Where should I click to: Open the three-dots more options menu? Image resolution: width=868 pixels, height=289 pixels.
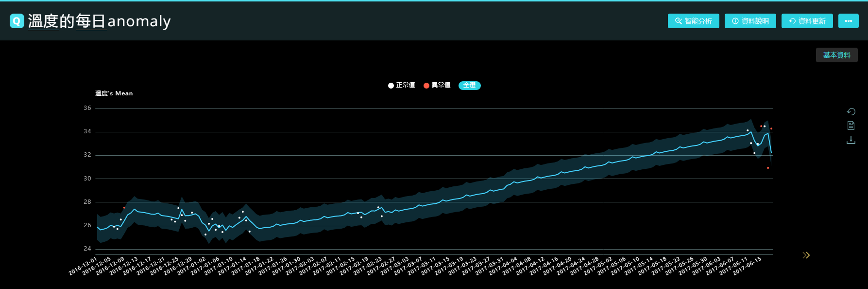click(848, 21)
